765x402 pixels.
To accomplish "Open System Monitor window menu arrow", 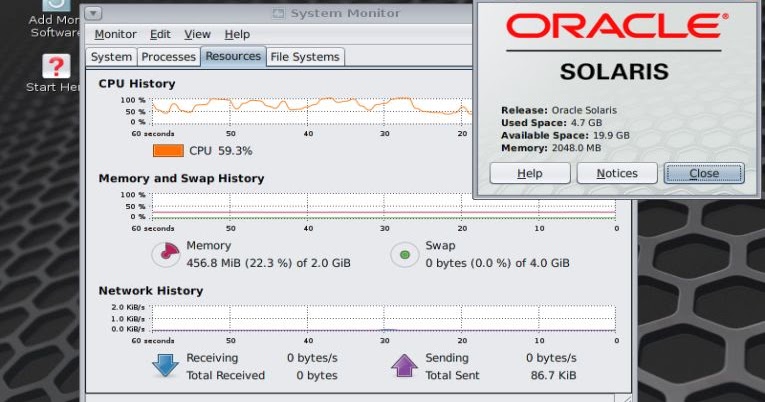I will (x=93, y=13).
